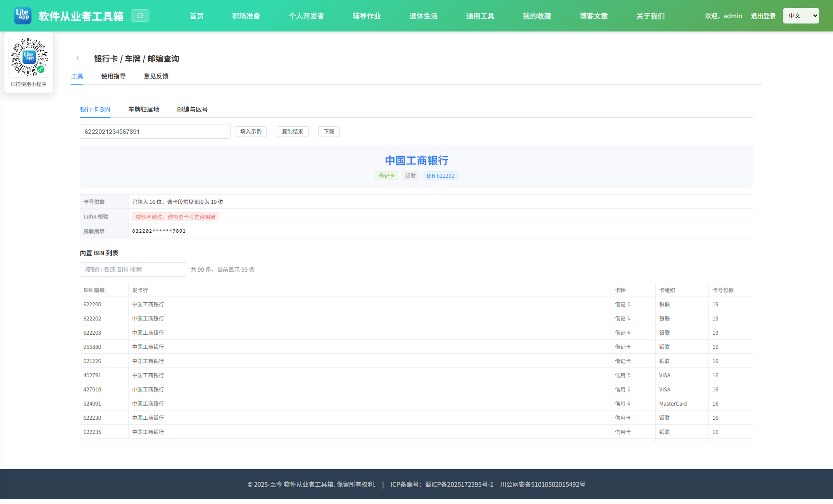Click the 退出登录 link
The height and width of the screenshot is (504, 833).
[763, 16]
